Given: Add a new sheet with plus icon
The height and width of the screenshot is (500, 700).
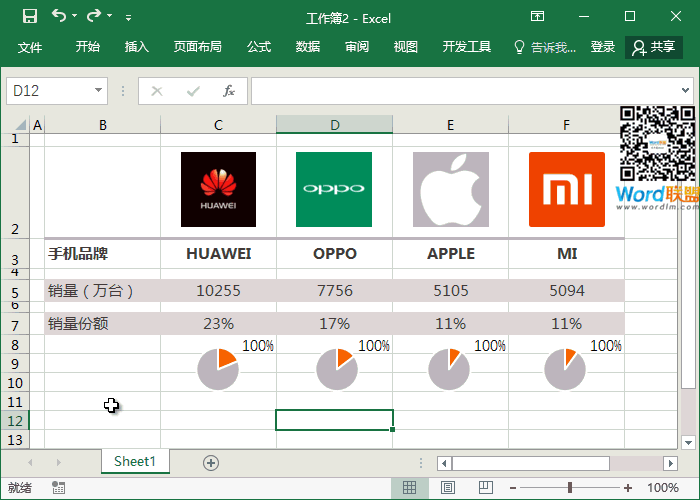Looking at the screenshot, I should (211, 463).
